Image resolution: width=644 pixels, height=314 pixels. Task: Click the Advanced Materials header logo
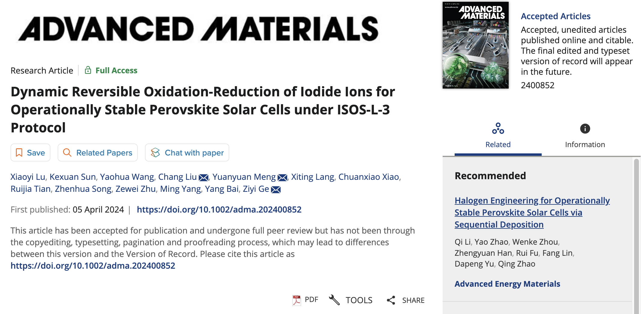[x=198, y=29]
